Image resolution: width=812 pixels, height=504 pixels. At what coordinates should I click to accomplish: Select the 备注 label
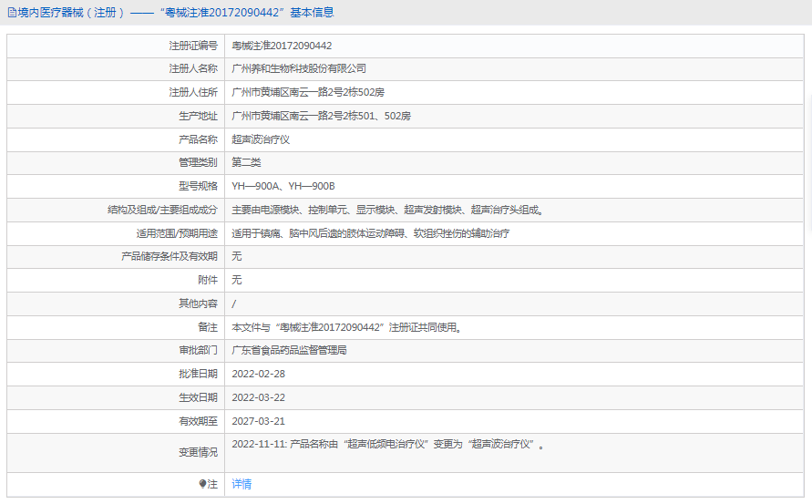pyautogui.click(x=208, y=327)
